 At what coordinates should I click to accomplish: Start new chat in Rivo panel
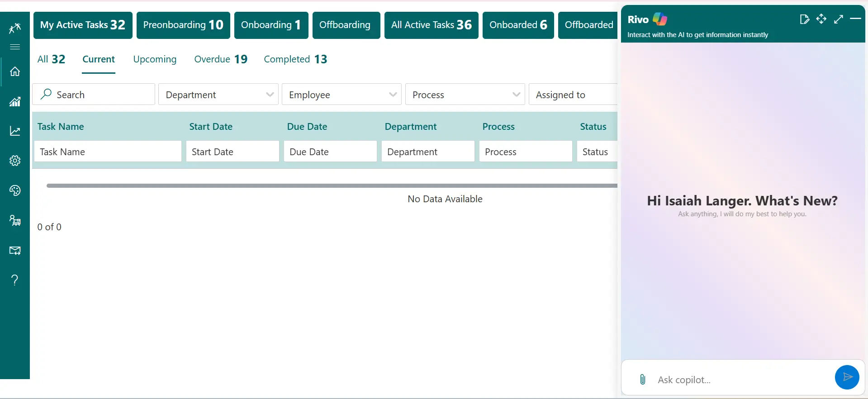tap(804, 19)
